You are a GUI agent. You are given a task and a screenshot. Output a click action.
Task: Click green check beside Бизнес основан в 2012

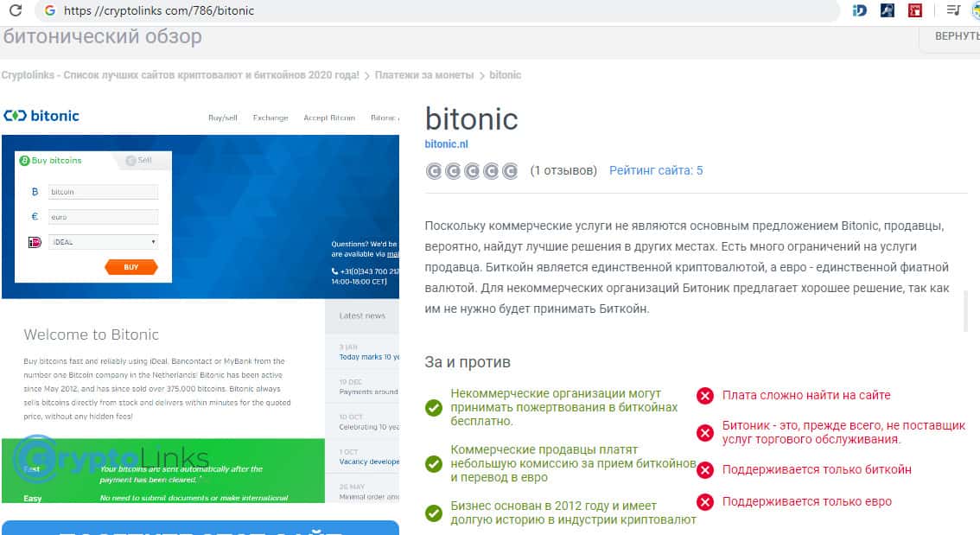pyautogui.click(x=434, y=513)
